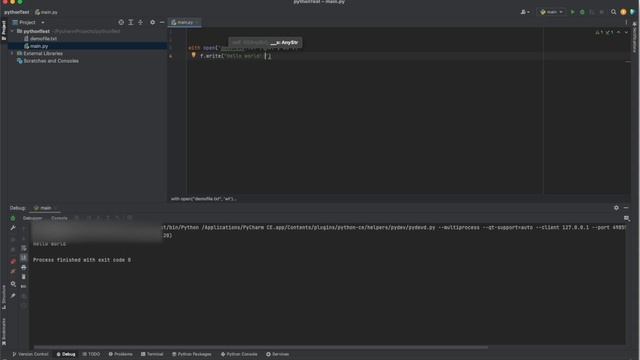Toggle Bookmarks tool window side button
The height and width of the screenshot is (360, 640).
pos(4,332)
